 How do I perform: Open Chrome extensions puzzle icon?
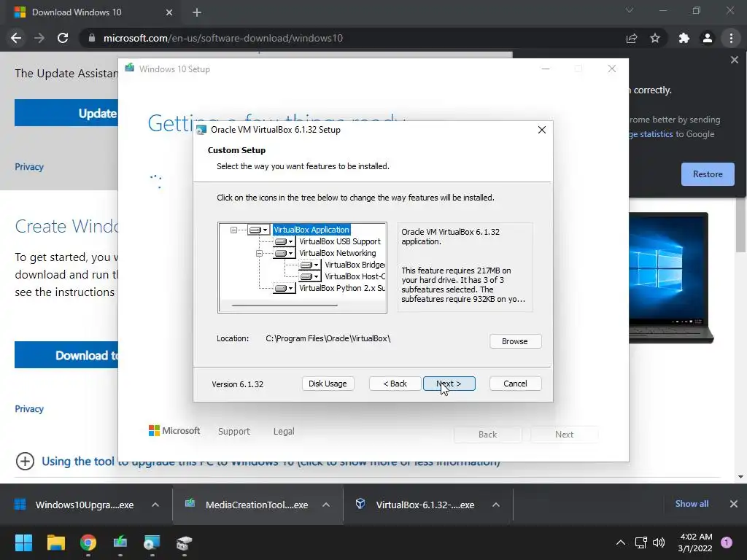point(684,38)
